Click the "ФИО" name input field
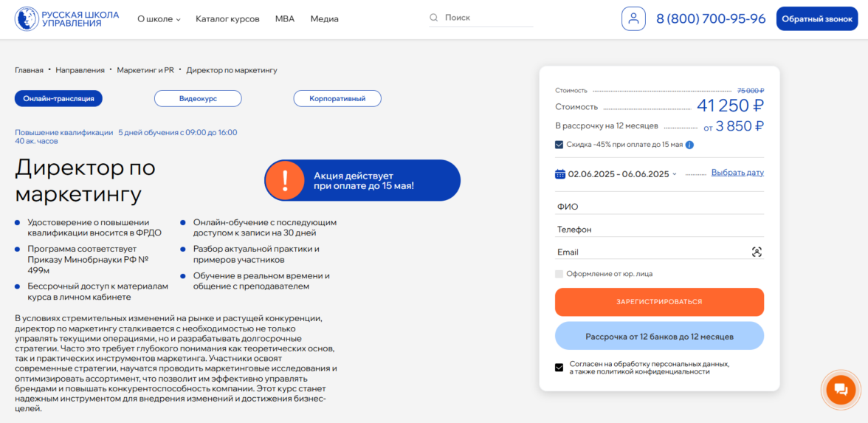The width and height of the screenshot is (868, 423). click(x=659, y=207)
